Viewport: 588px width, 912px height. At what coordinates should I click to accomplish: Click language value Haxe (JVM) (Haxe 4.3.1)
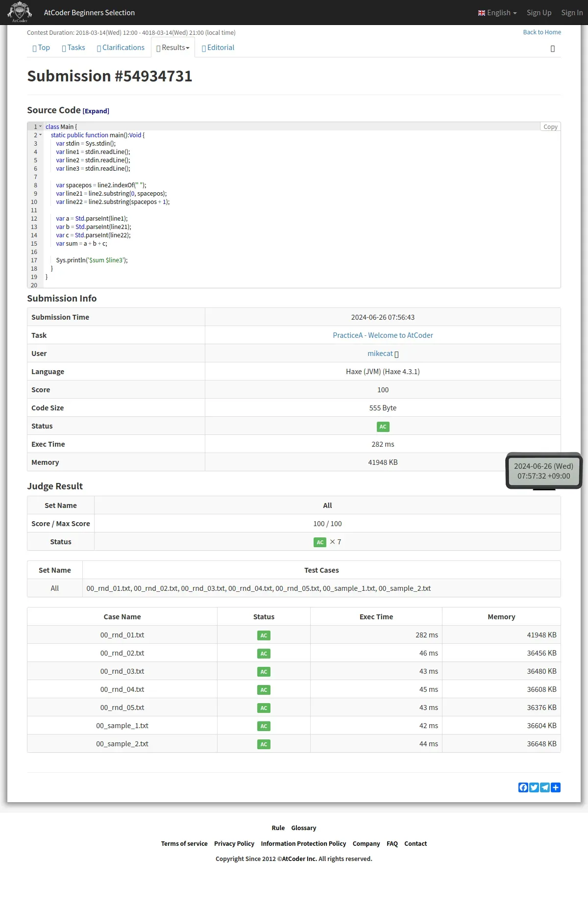tap(383, 372)
